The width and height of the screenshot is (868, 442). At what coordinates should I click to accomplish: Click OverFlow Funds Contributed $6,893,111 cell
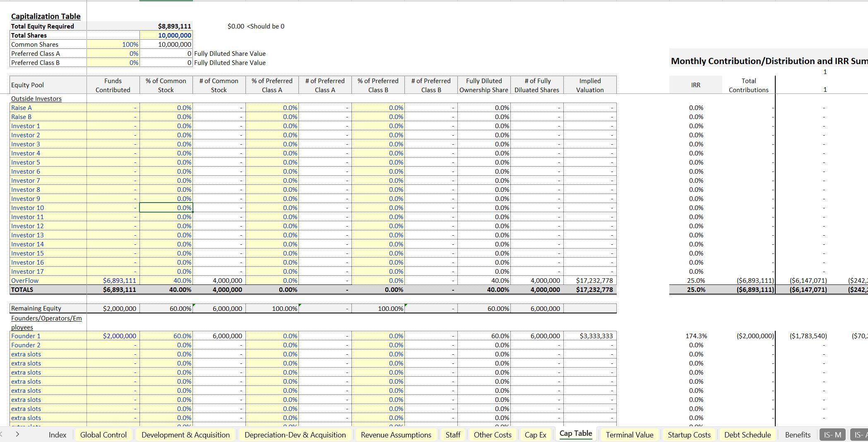113,280
